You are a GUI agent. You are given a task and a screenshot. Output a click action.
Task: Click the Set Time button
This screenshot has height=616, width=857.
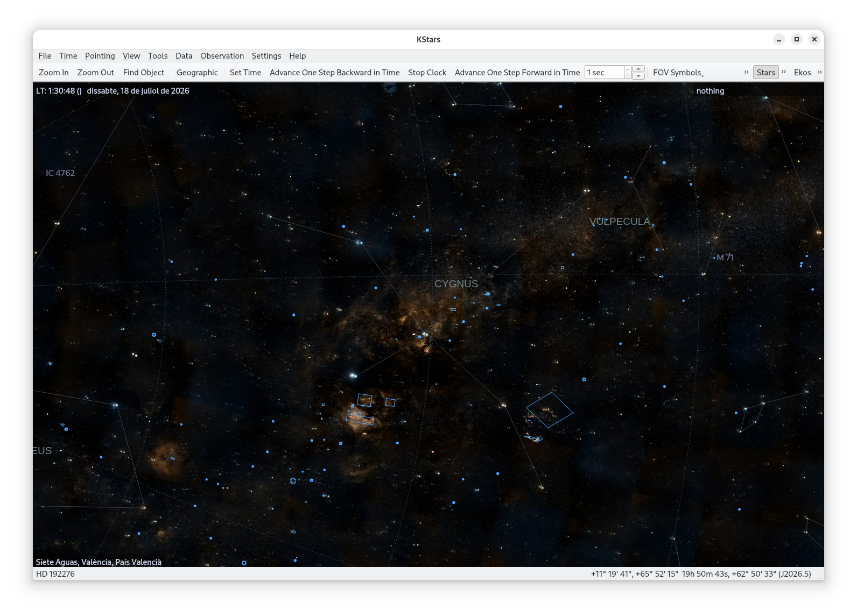245,73
